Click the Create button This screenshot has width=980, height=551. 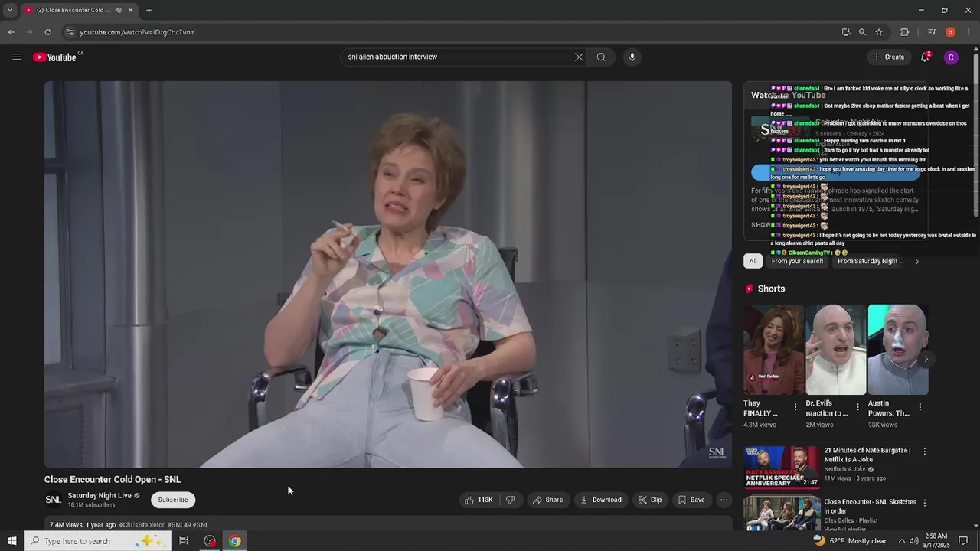click(888, 57)
